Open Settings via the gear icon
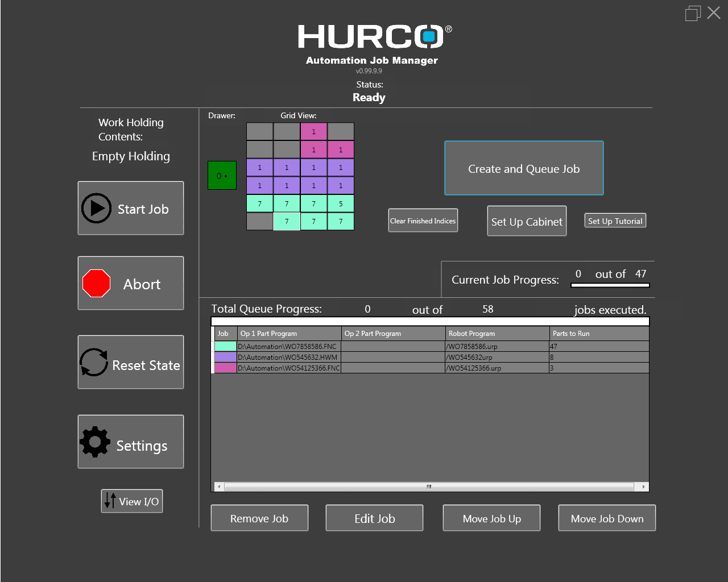The image size is (728, 582). [95, 442]
